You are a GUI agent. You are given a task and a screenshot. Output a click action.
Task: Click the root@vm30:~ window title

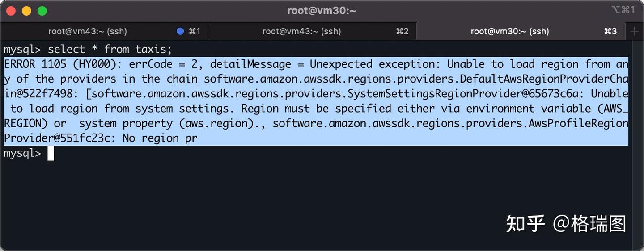coord(322,11)
